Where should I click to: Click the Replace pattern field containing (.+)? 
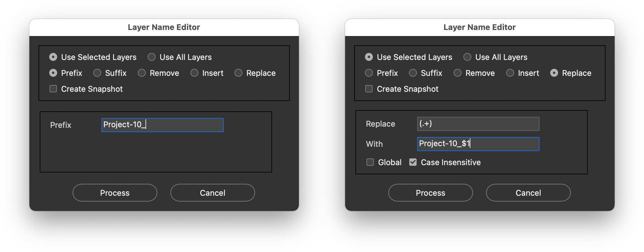tap(478, 124)
